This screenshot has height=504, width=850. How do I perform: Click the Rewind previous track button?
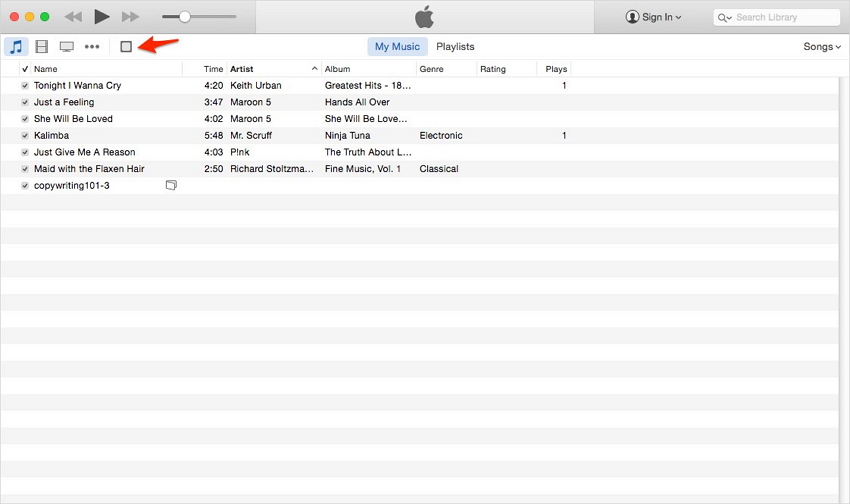tap(73, 17)
